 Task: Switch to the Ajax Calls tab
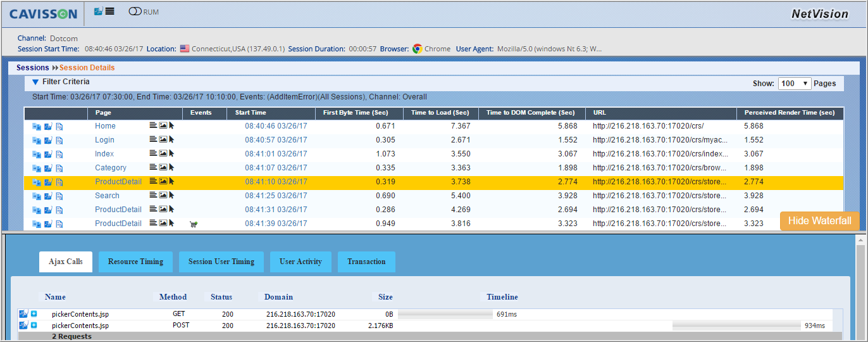click(x=66, y=262)
